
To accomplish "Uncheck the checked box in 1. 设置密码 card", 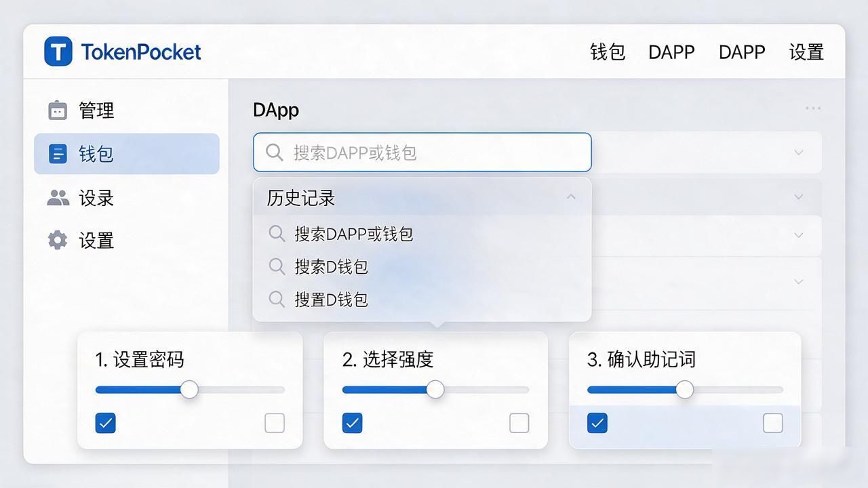I will point(106,423).
